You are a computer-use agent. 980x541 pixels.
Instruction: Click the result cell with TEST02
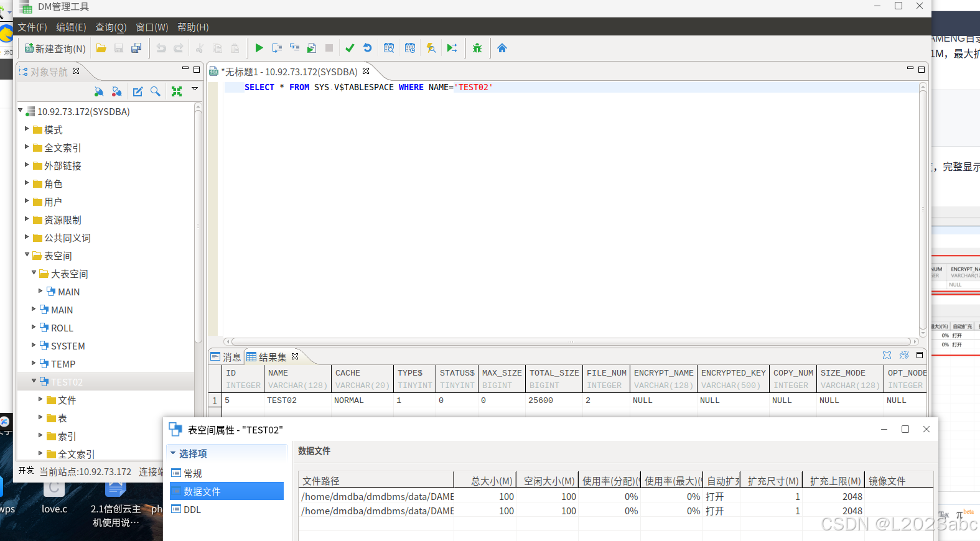[297, 400]
